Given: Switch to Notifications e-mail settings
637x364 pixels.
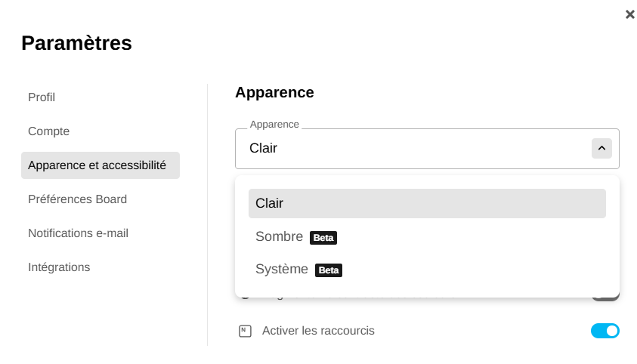Looking at the screenshot, I should coord(79,233).
